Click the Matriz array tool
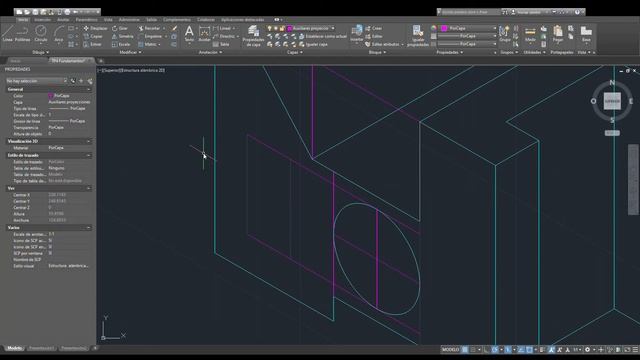640x360 pixels. click(x=147, y=44)
